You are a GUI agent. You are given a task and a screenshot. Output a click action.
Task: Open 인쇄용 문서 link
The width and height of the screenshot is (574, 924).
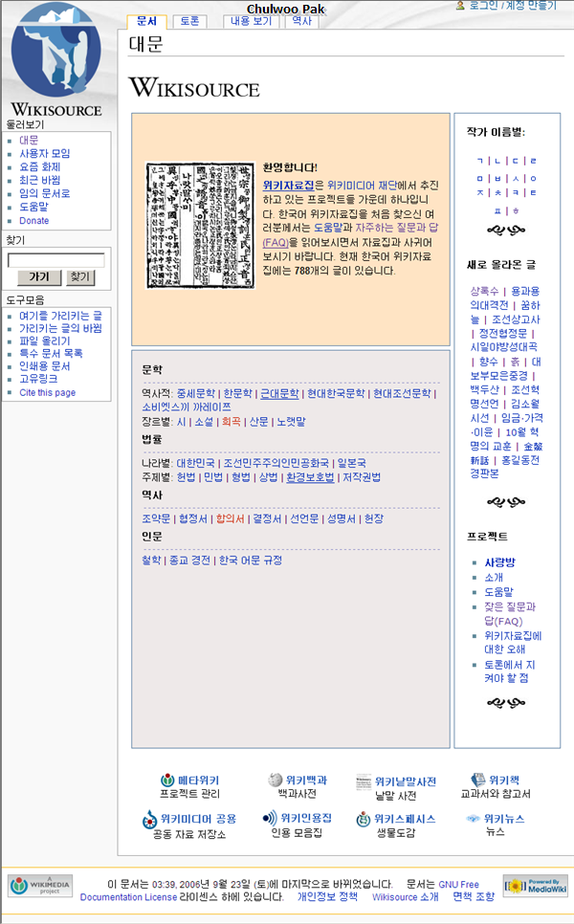tap(45, 366)
